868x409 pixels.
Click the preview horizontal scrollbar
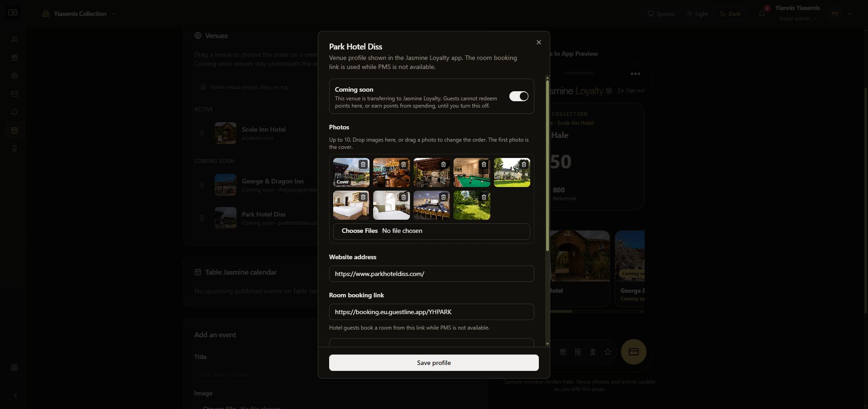tap(561, 311)
